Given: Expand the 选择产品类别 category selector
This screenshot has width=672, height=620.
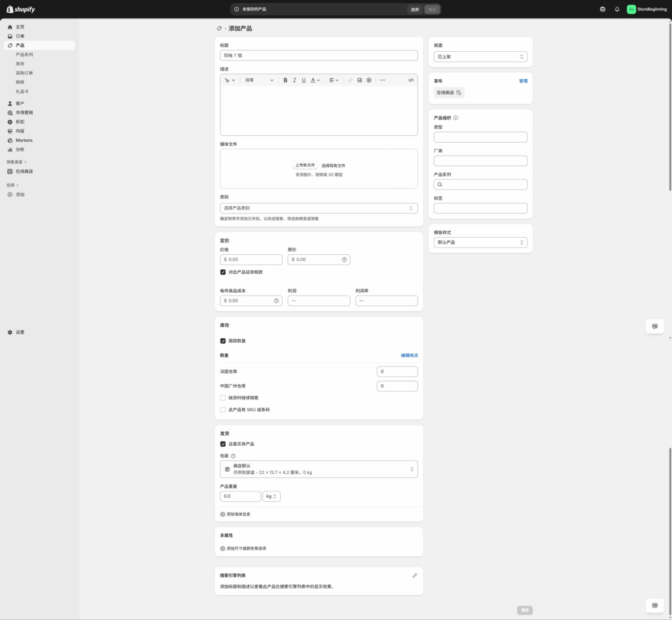Looking at the screenshot, I should pos(318,208).
